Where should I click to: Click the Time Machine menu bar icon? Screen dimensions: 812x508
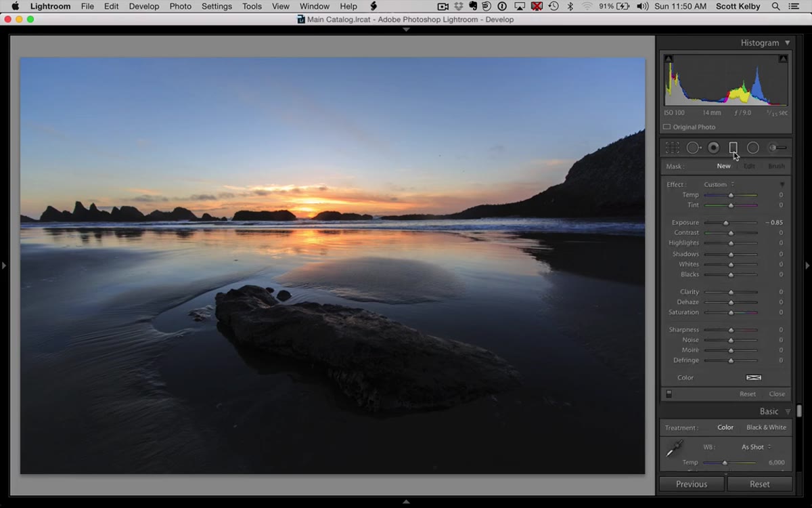click(x=554, y=6)
